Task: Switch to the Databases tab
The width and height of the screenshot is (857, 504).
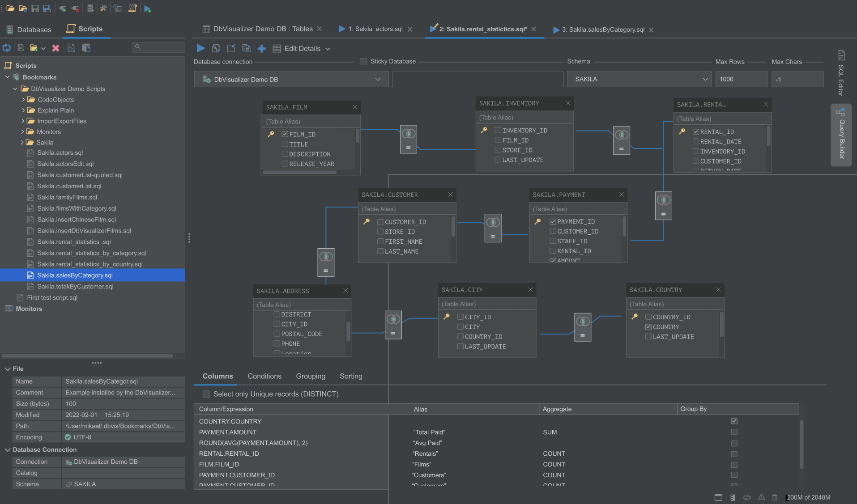Action: pyautogui.click(x=29, y=30)
